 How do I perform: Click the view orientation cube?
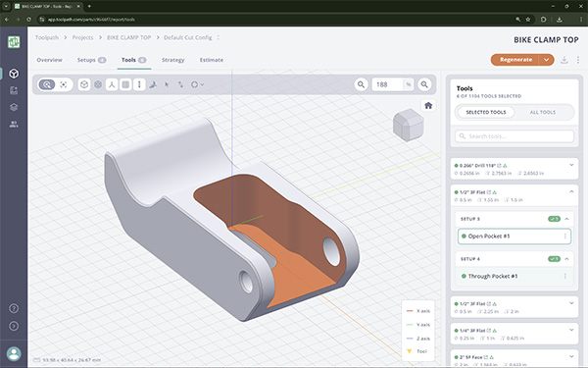(409, 125)
